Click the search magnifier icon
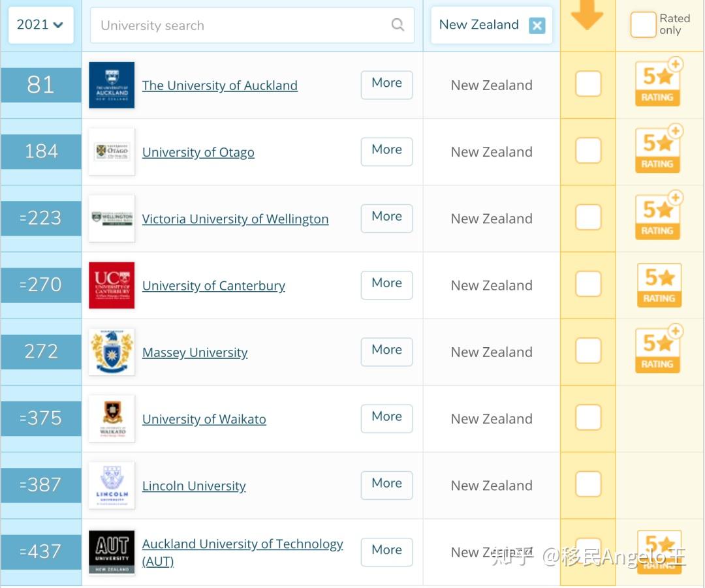Screen dimensions: 705x588 pyautogui.click(x=398, y=25)
